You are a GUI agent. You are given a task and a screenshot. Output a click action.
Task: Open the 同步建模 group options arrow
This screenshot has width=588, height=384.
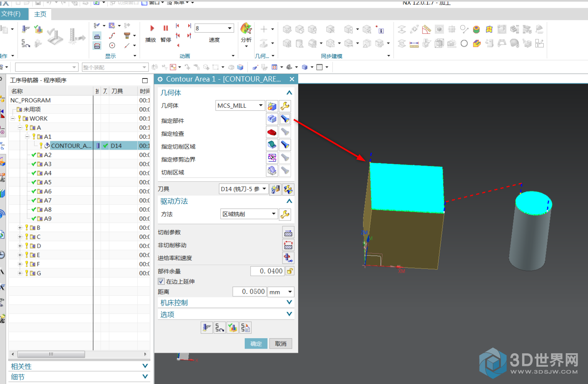[x=389, y=56]
